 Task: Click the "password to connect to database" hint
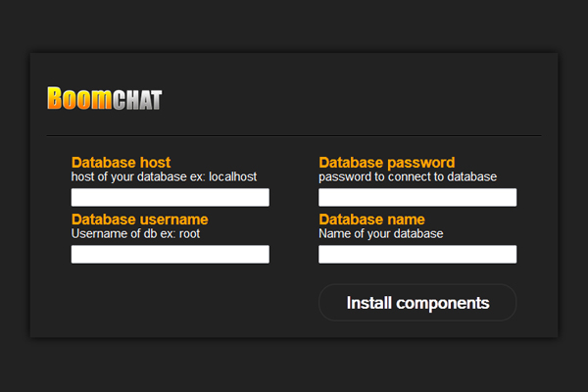pos(408,177)
